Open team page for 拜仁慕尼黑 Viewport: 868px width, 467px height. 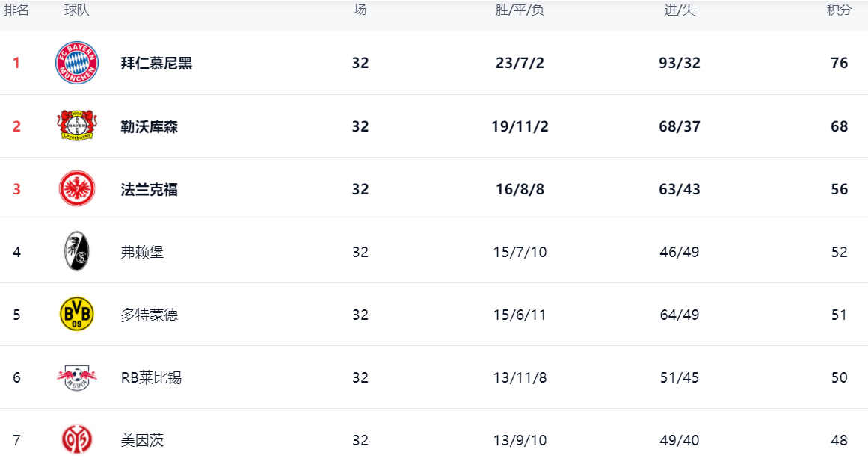pyautogui.click(x=157, y=63)
